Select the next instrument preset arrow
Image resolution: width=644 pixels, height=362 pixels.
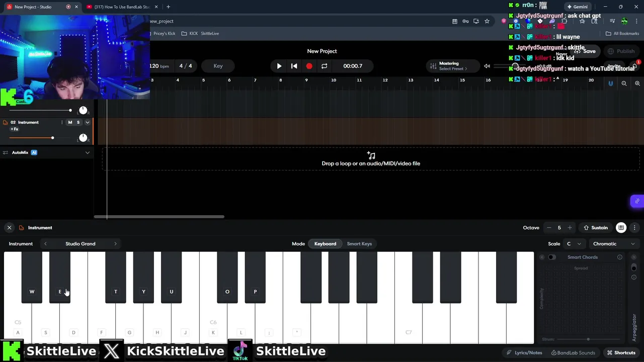point(115,244)
